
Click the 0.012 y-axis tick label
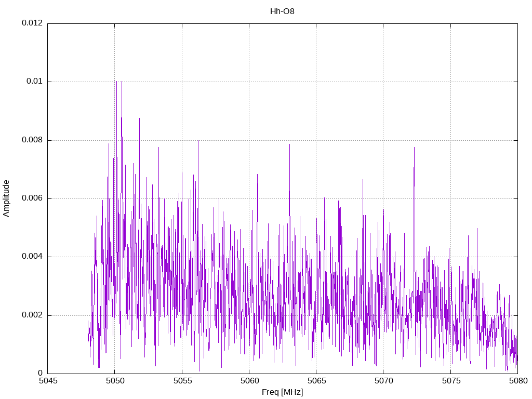(x=32, y=23)
